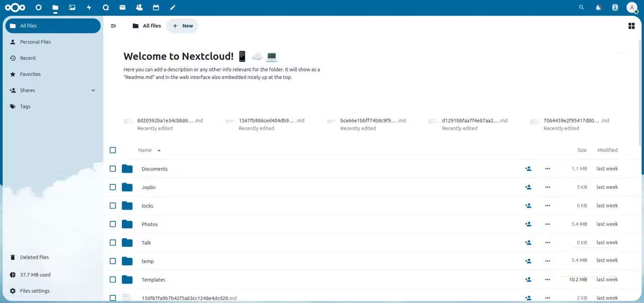
Task: Expand the Shares section in the sidebar
Action: [x=93, y=90]
